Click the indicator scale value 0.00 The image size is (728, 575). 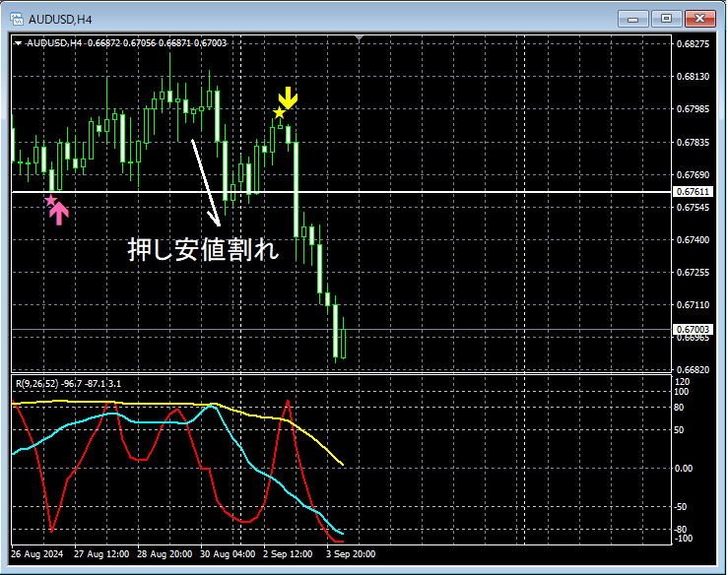point(684,469)
